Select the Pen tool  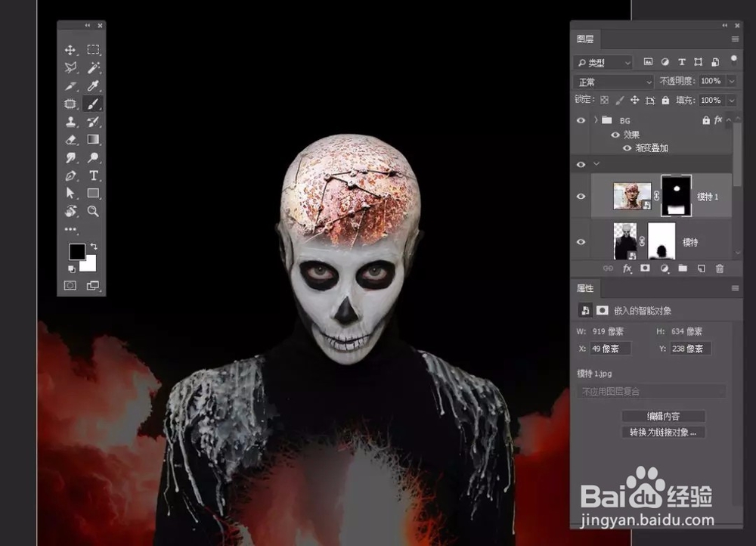click(70, 175)
